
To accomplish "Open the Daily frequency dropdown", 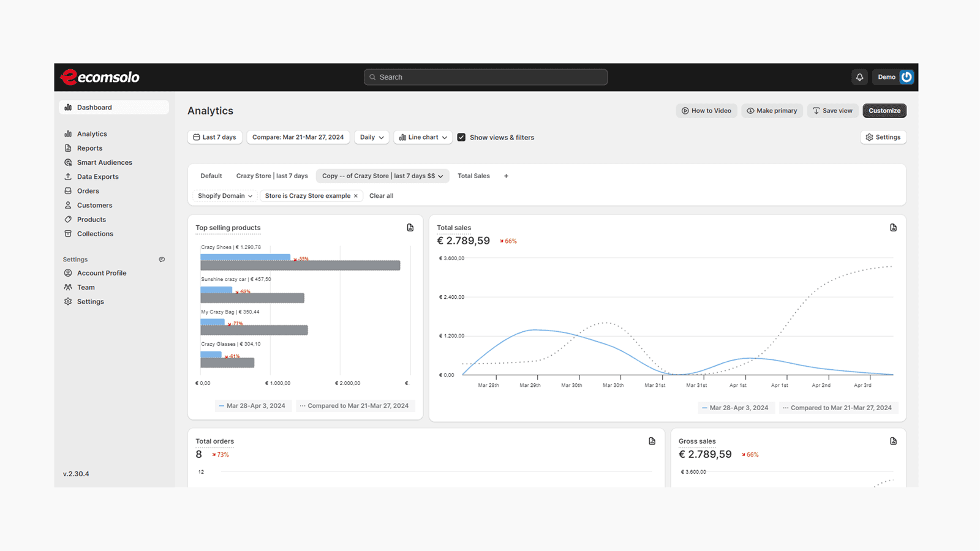I will coord(371,137).
